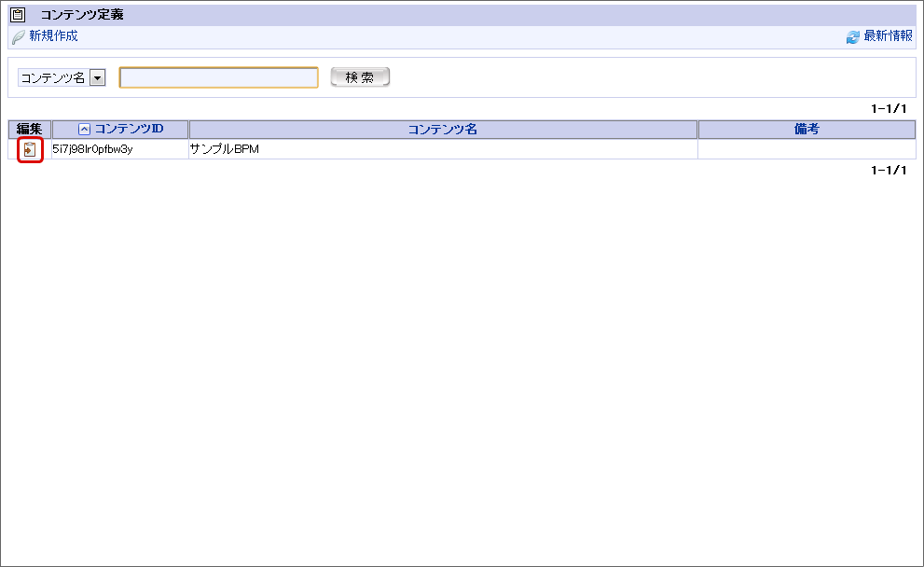Select the サンプルBPM content name cell
The height and width of the screenshot is (567, 924).
point(443,149)
